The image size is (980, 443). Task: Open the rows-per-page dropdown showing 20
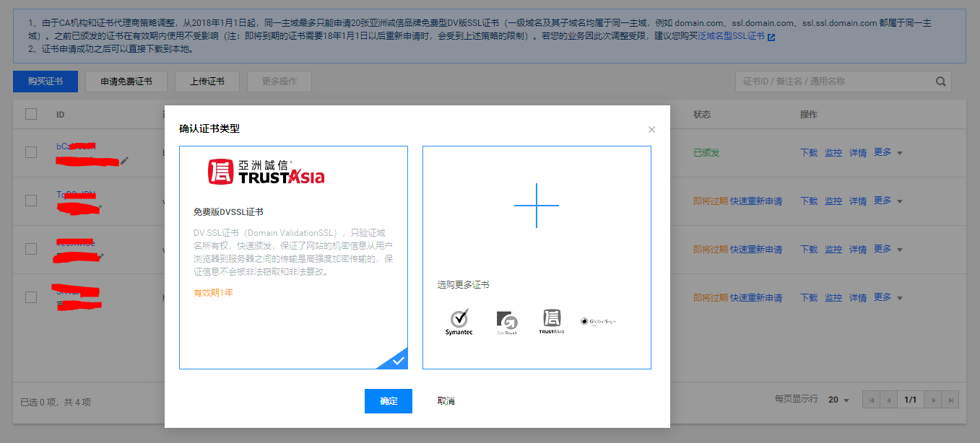tap(838, 400)
